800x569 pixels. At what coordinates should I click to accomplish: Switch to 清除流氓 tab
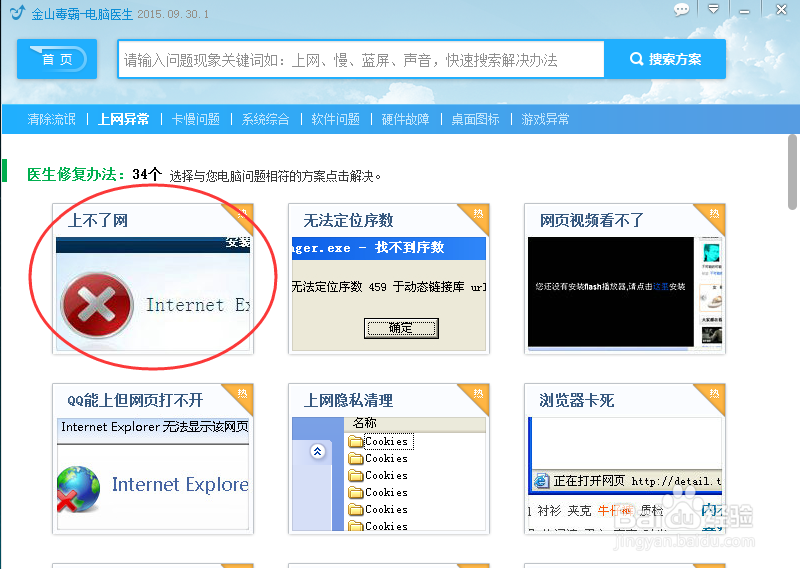52,119
